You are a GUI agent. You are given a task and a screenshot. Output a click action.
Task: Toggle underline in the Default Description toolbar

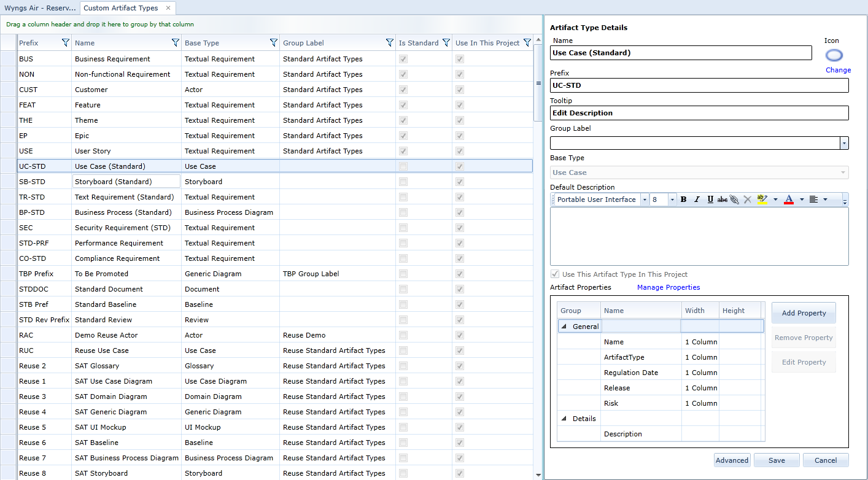(x=710, y=199)
